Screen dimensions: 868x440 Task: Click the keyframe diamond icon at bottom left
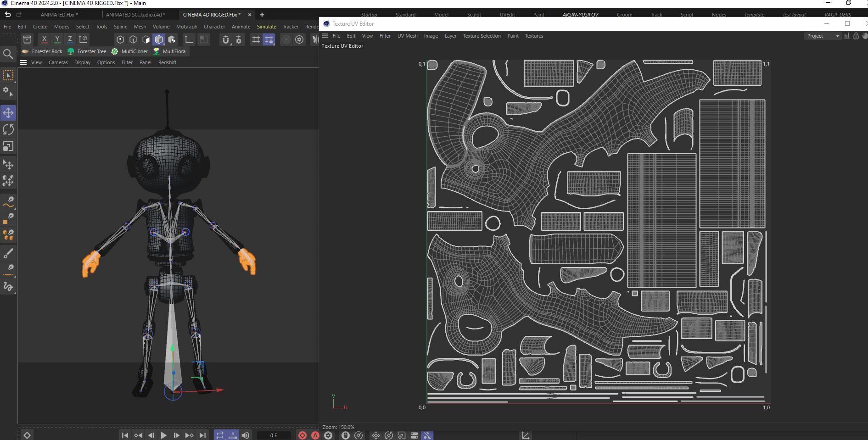pyautogui.click(x=27, y=435)
